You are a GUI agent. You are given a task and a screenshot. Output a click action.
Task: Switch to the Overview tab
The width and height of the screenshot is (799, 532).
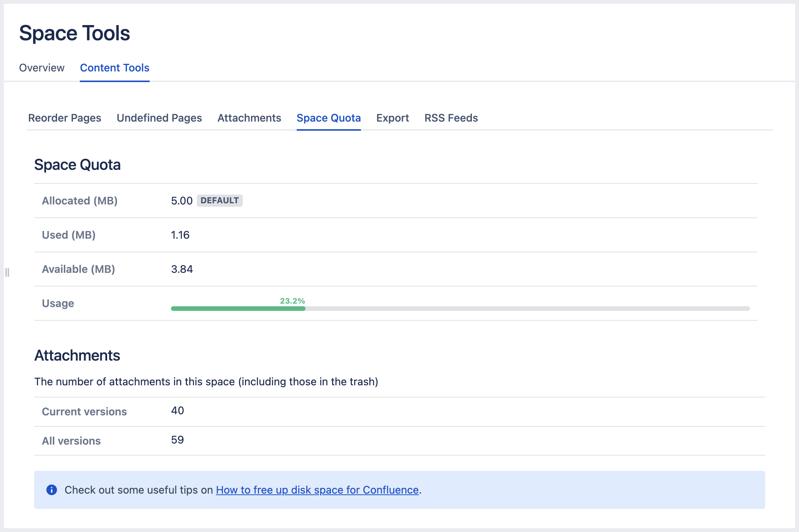[x=42, y=68]
